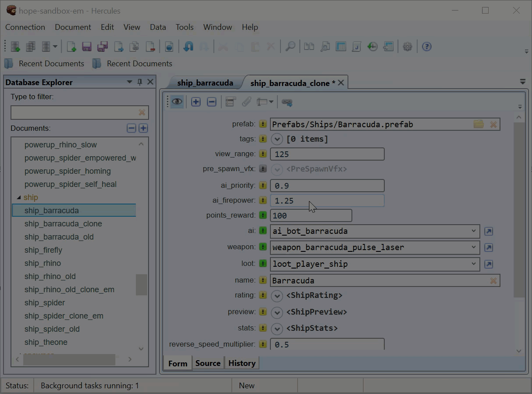Click the collapse all minus icon in form toolbar
Screen dimensions: 532x394
(212, 102)
